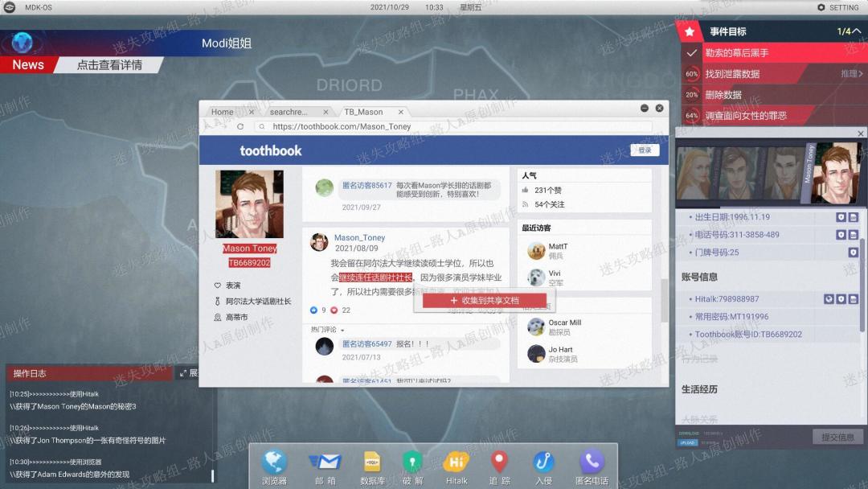Image resolution: width=868 pixels, height=489 pixels.
Task: Open the 数据库 database app in dock
Action: pyautogui.click(x=372, y=468)
